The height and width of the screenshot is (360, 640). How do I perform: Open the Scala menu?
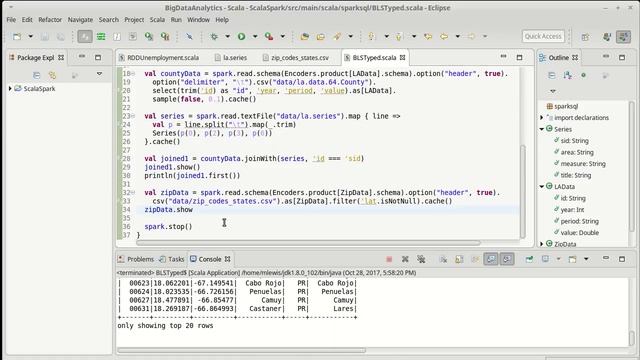[157, 20]
